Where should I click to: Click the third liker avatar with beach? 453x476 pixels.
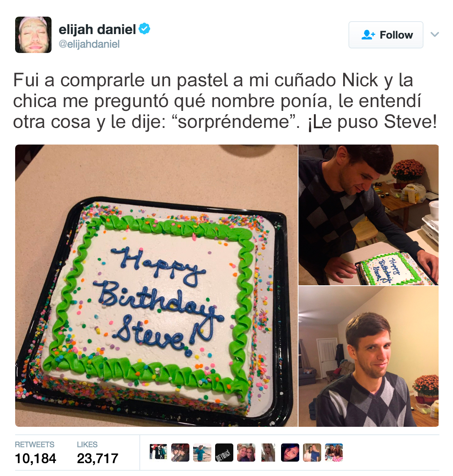(x=202, y=453)
